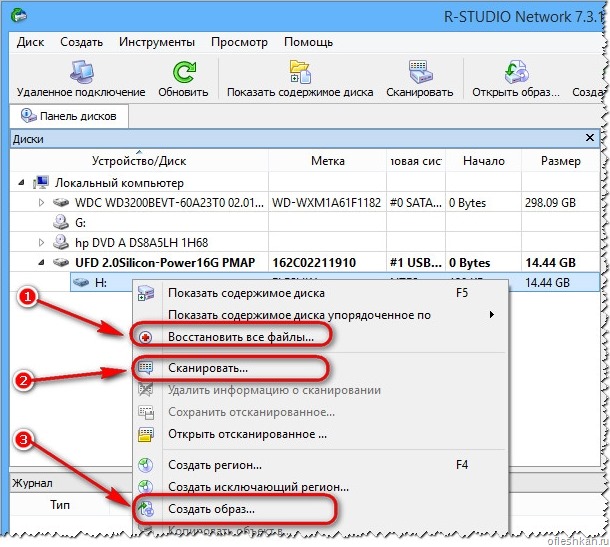Select Сканировать... in the context menu
Screen dimensions: 610x547
(x=208, y=368)
